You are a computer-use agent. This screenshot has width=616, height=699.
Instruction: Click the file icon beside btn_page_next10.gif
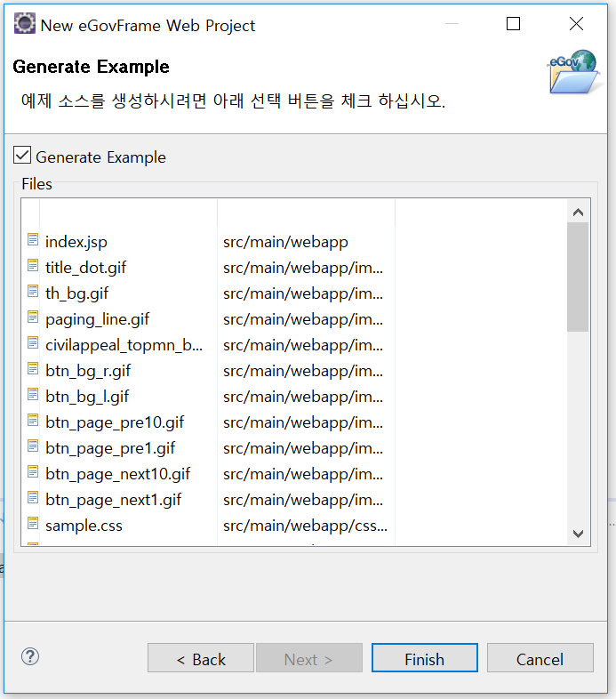click(33, 472)
